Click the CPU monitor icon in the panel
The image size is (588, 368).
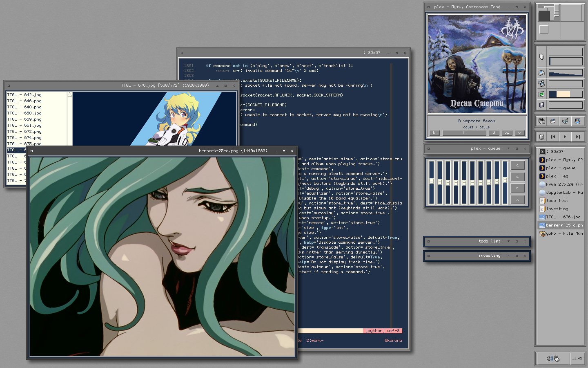coord(541,57)
